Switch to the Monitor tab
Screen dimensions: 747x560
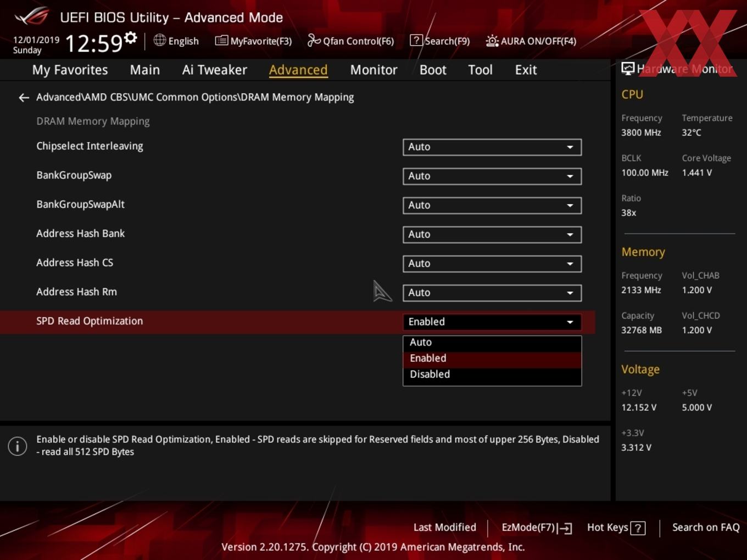pos(374,70)
